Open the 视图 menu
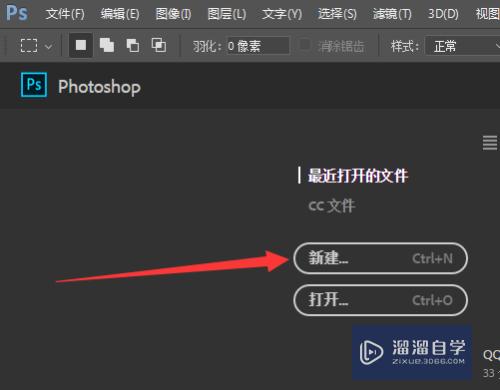The image size is (500, 390). pos(487,14)
